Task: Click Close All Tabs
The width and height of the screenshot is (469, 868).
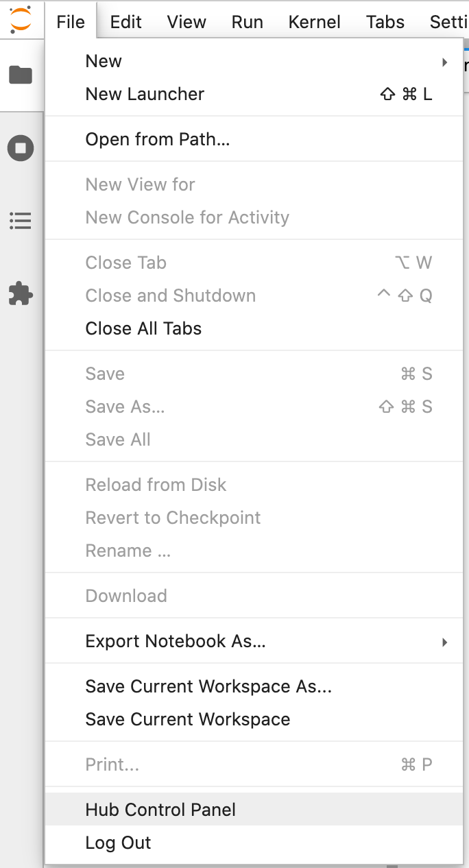Action: click(x=143, y=328)
